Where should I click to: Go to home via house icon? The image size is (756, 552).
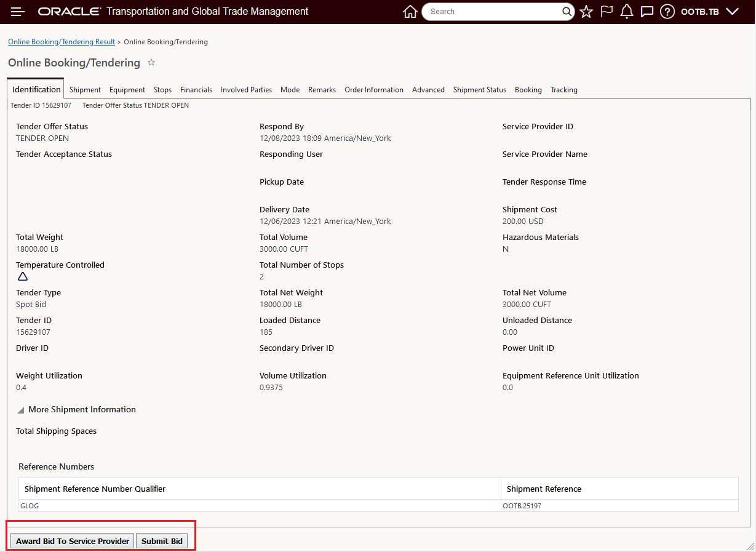click(410, 12)
